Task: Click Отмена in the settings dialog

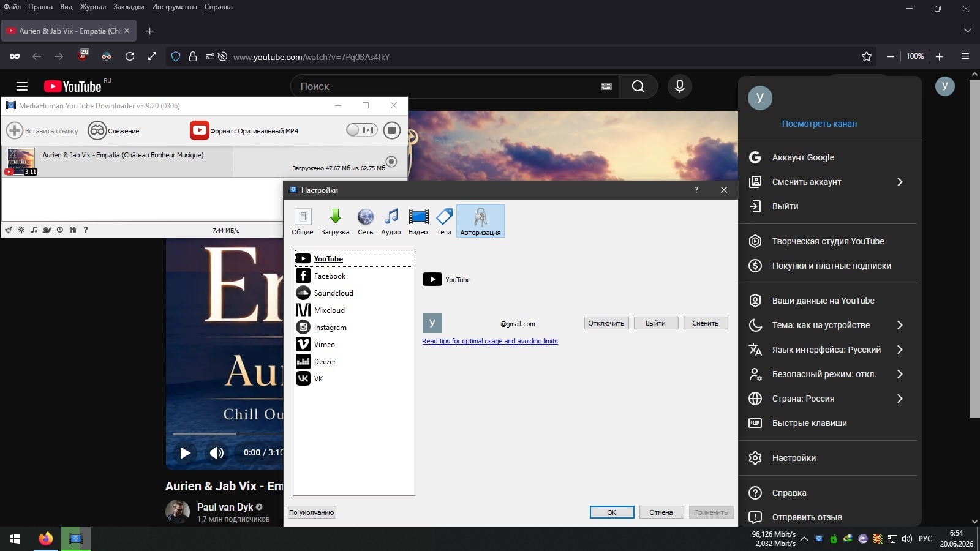Action: 661,512
